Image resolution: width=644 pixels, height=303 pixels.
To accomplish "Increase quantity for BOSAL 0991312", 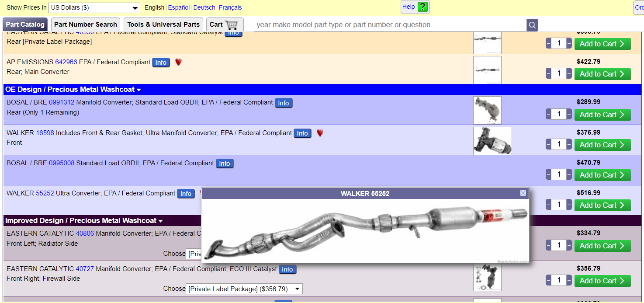I will pos(569,115).
